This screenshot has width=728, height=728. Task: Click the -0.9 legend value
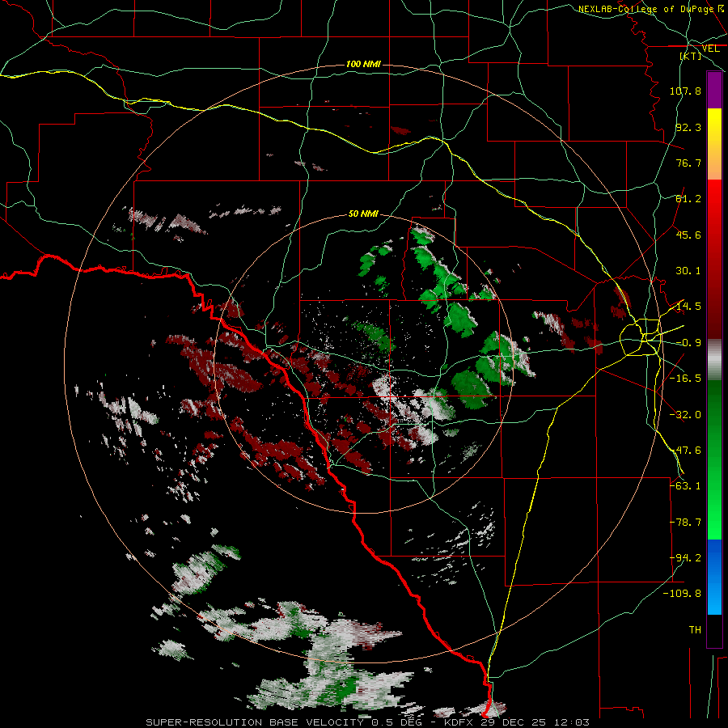[x=688, y=343]
